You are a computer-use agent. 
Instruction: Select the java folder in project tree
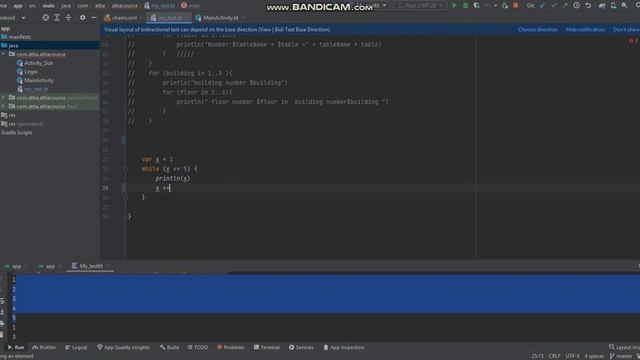(x=50, y=45)
